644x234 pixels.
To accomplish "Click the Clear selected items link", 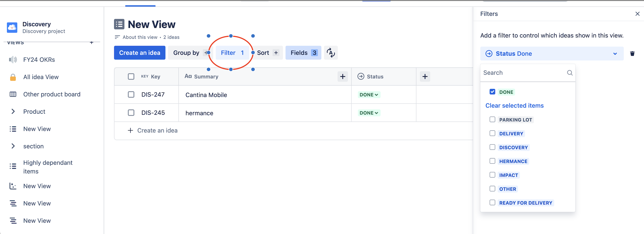I will pos(514,105).
